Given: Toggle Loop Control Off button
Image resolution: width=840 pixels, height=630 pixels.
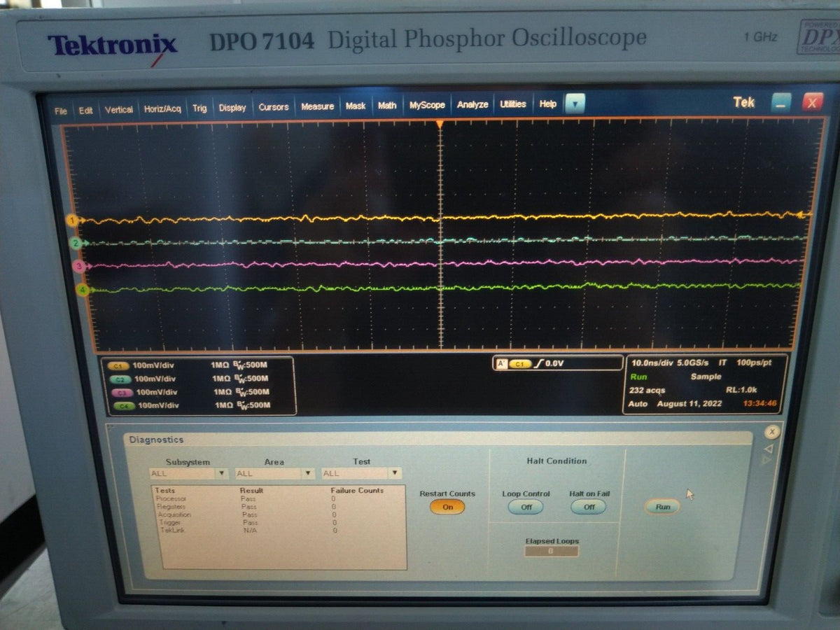Looking at the screenshot, I should tap(526, 507).
